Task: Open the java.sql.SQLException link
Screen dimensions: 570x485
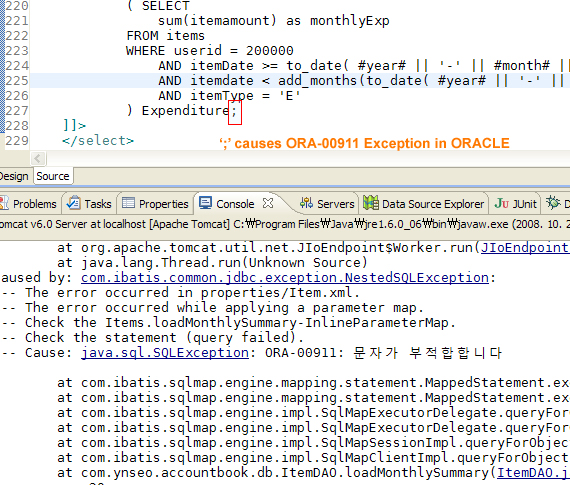Action: [165, 353]
